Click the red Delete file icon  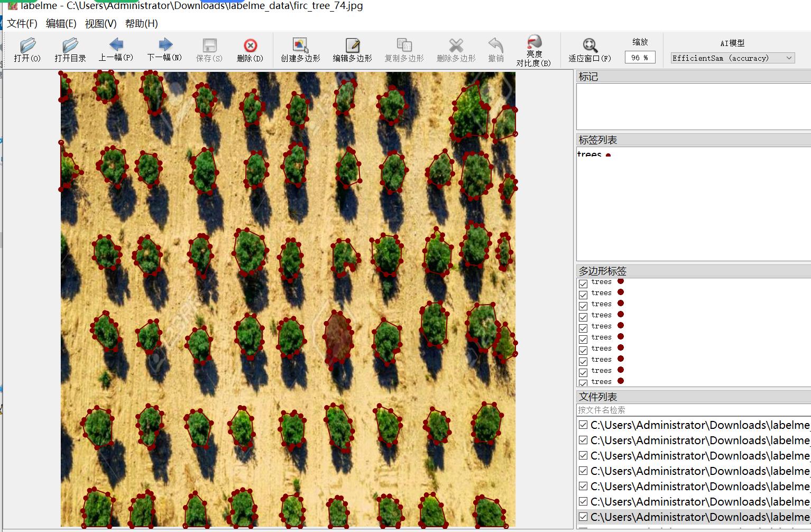click(x=250, y=46)
